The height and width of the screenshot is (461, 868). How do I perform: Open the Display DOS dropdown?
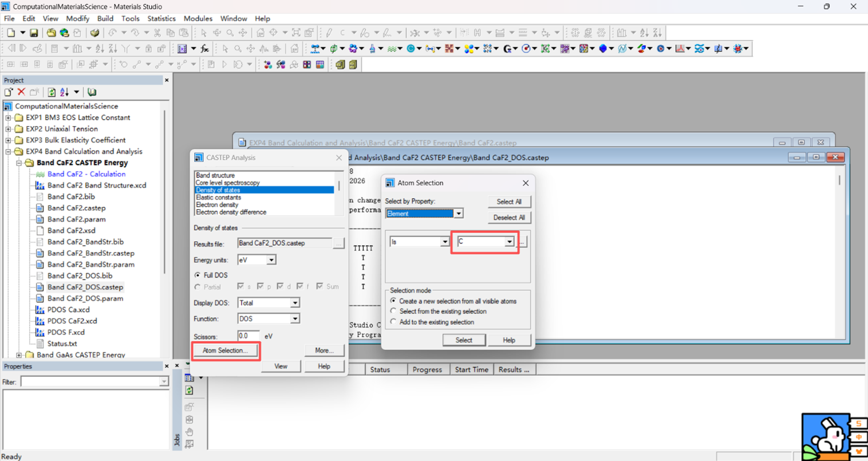pos(295,303)
